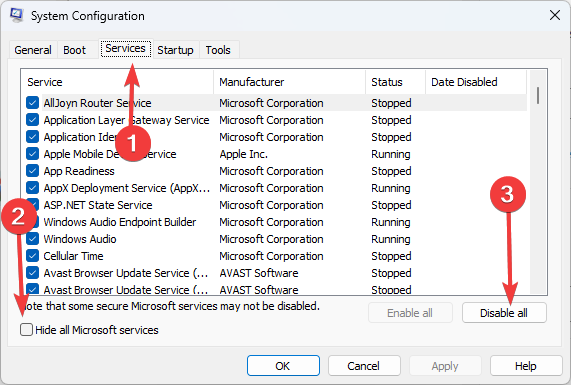
Task: Toggle the first Avast Browser Update Service checkbox
Action: pos(32,273)
